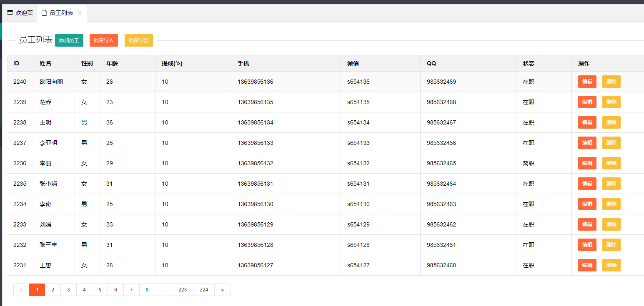Go to next page with » arrow
Viewport: 644px width, 306px height.
click(222, 290)
